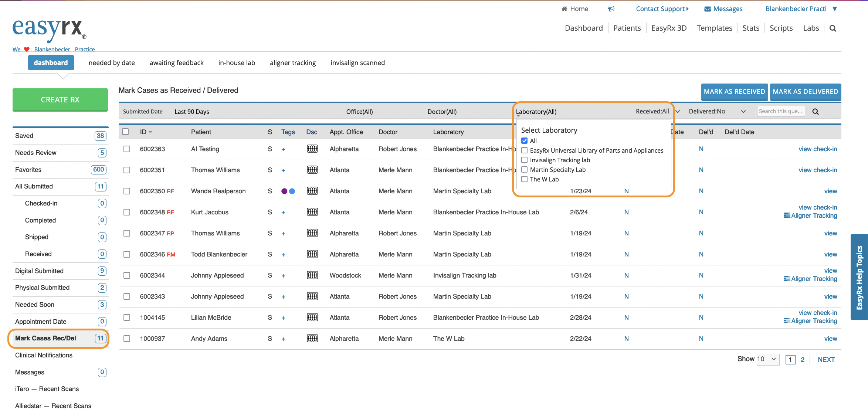Open Dsc grid icon for case 6002347

coord(312,233)
